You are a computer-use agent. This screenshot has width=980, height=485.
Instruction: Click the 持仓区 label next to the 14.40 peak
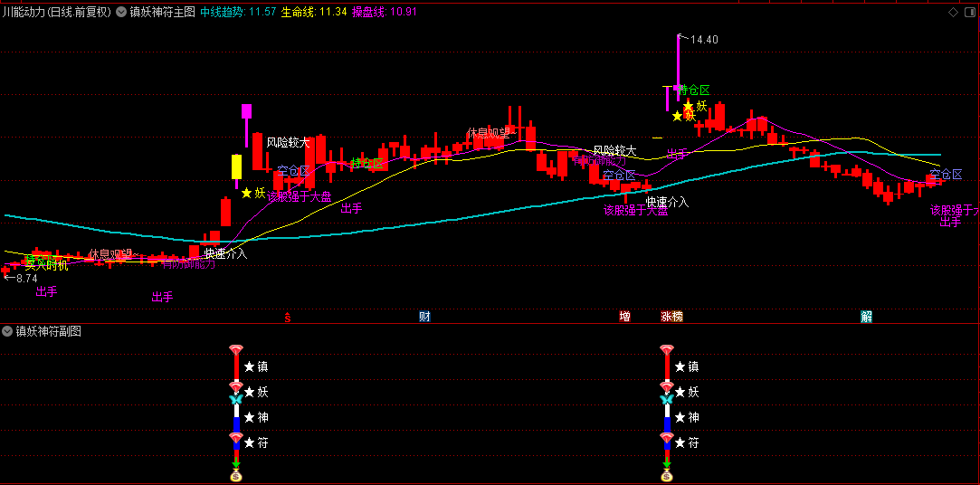point(695,90)
